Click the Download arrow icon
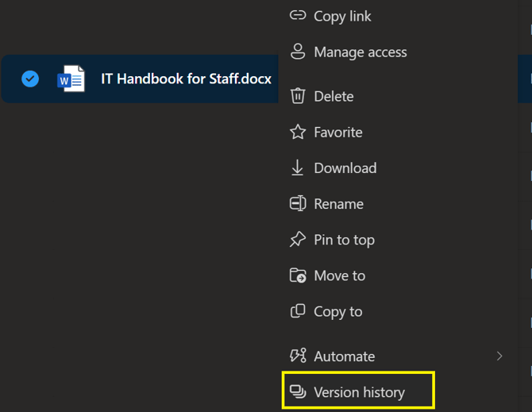Viewport: 532px width, 412px height. pyautogui.click(x=298, y=167)
